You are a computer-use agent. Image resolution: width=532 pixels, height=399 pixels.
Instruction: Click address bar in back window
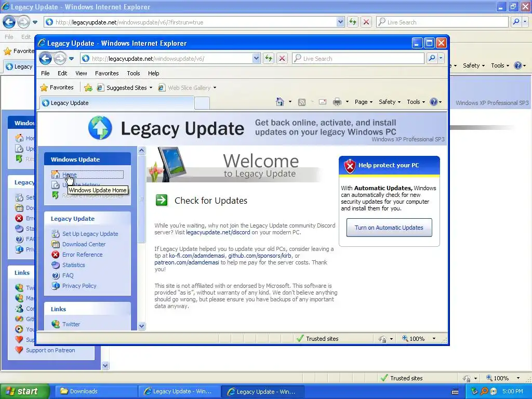pyautogui.click(x=194, y=22)
